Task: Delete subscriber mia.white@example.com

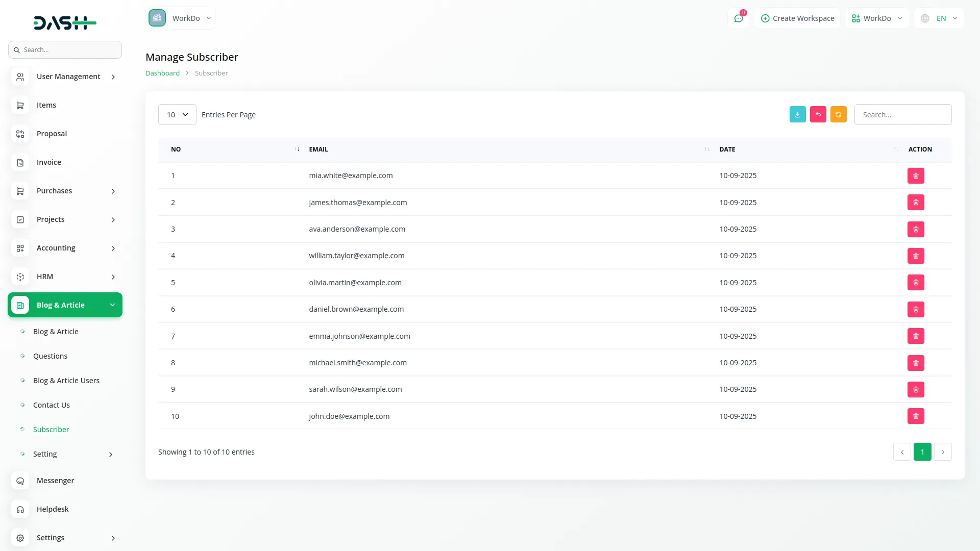Action: click(916, 176)
